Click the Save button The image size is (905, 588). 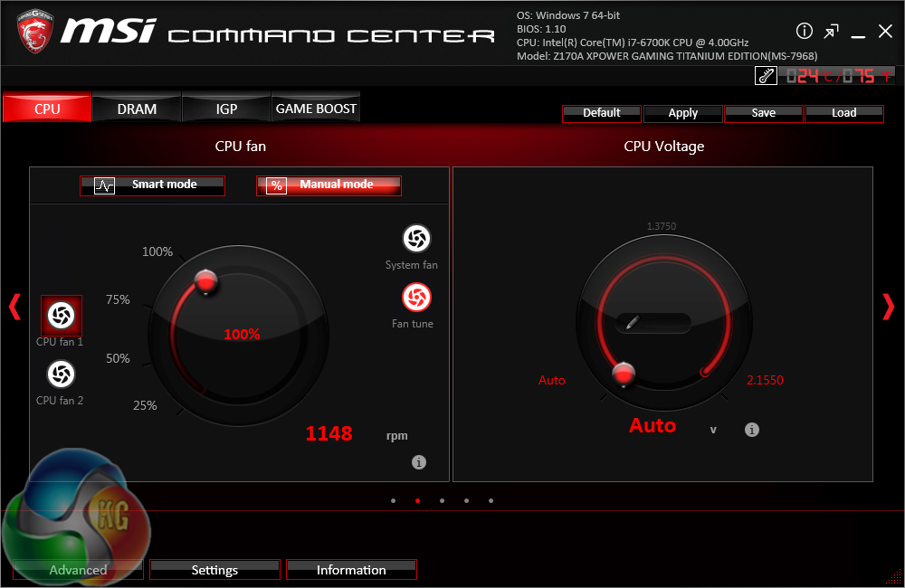[x=764, y=114]
